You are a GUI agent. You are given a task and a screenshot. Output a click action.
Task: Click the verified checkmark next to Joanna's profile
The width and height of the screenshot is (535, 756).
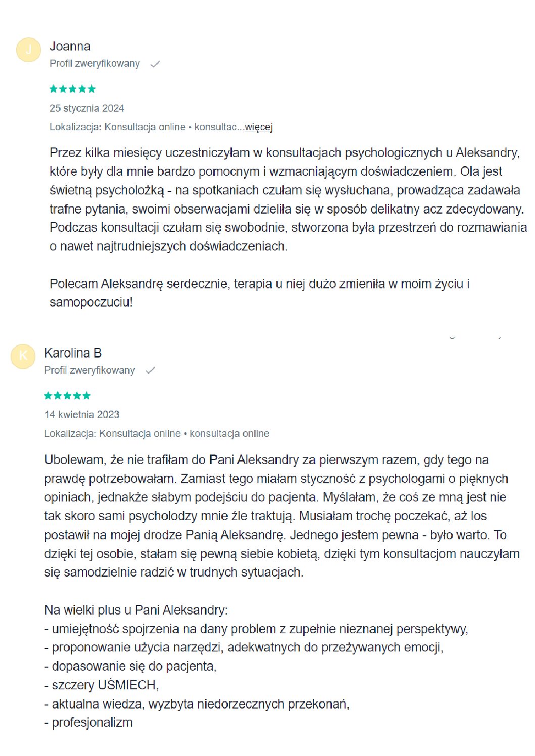(x=155, y=64)
